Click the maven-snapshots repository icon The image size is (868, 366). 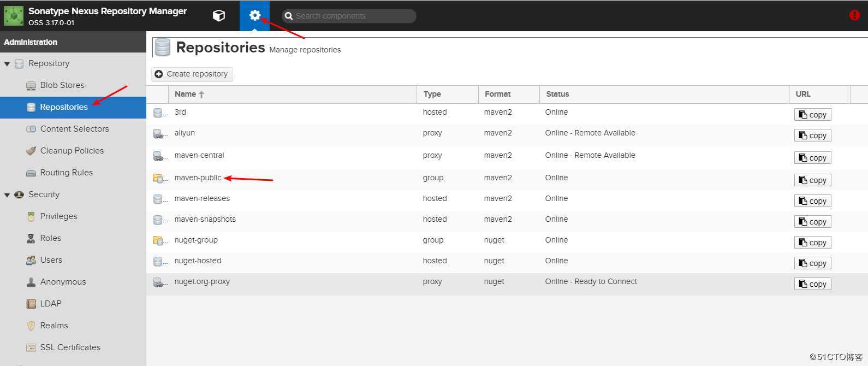(158, 220)
